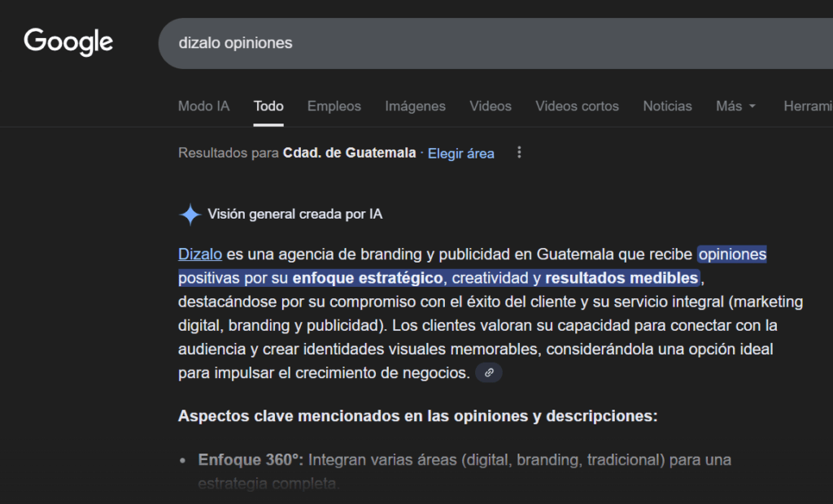Click the Google logo
This screenshot has height=504, width=833.
click(x=68, y=41)
